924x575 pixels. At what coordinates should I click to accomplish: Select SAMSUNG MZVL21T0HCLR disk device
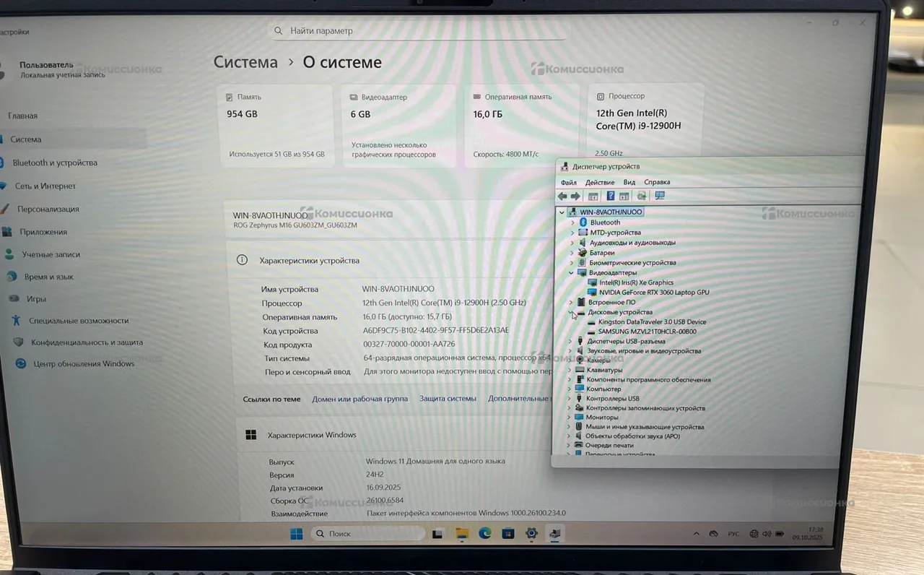point(647,332)
